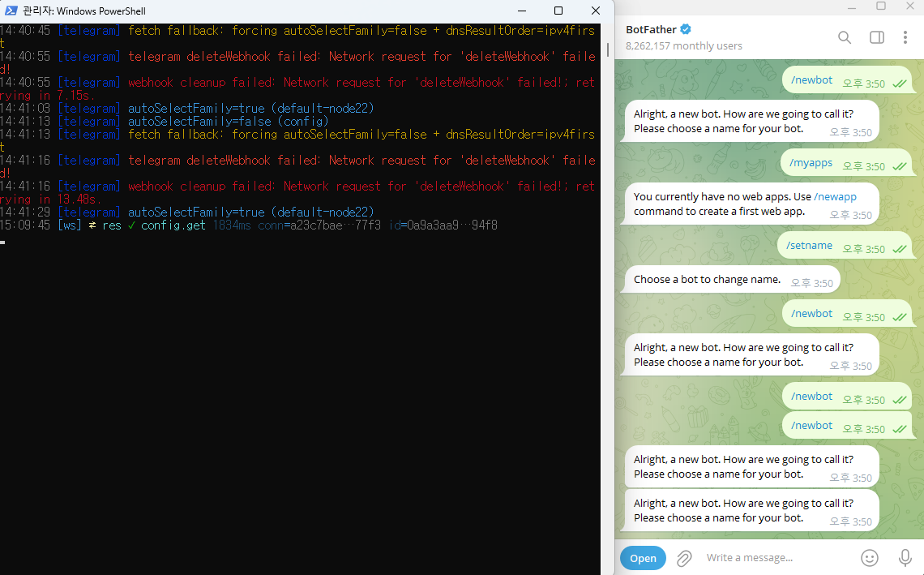Viewport: 924px width, 575px height.
Task: Click PowerShell window title text
Action: (83, 11)
